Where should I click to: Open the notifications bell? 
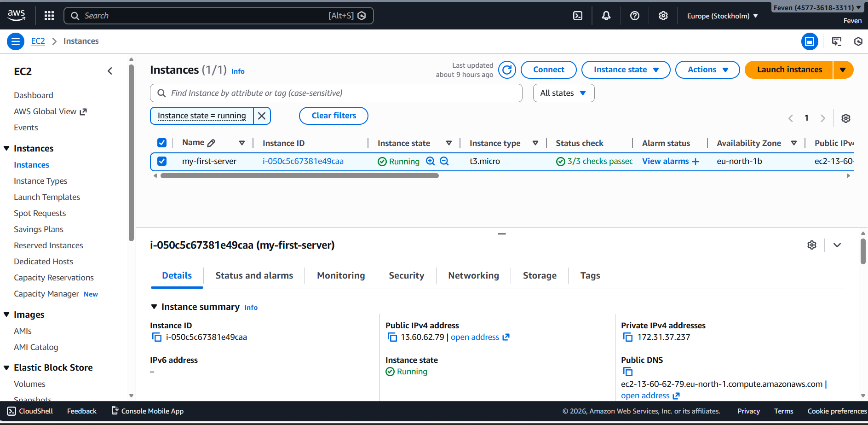[x=606, y=16]
